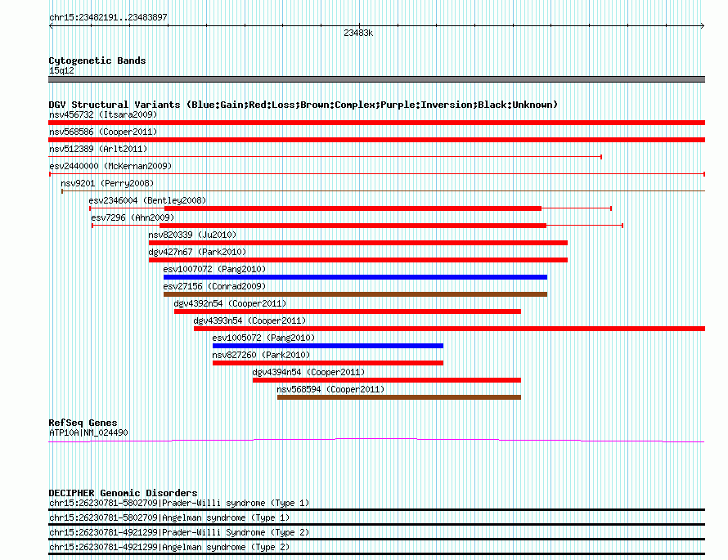This screenshot has height=560, width=728.
Task: Open the nsv512389 (Arlt2011) variant label
Action: (x=98, y=149)
